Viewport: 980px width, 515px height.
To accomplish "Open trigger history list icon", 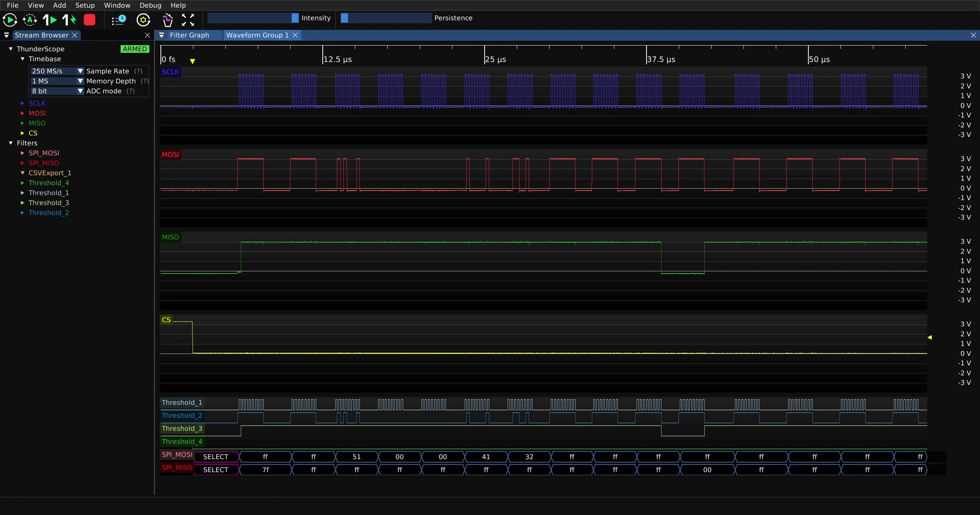I will coord(119,20).
